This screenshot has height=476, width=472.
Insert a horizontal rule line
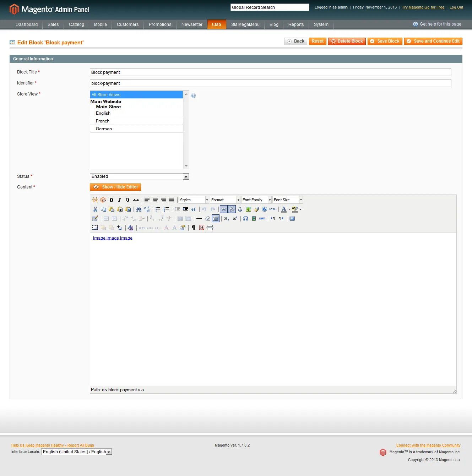(x=199, y=219)
